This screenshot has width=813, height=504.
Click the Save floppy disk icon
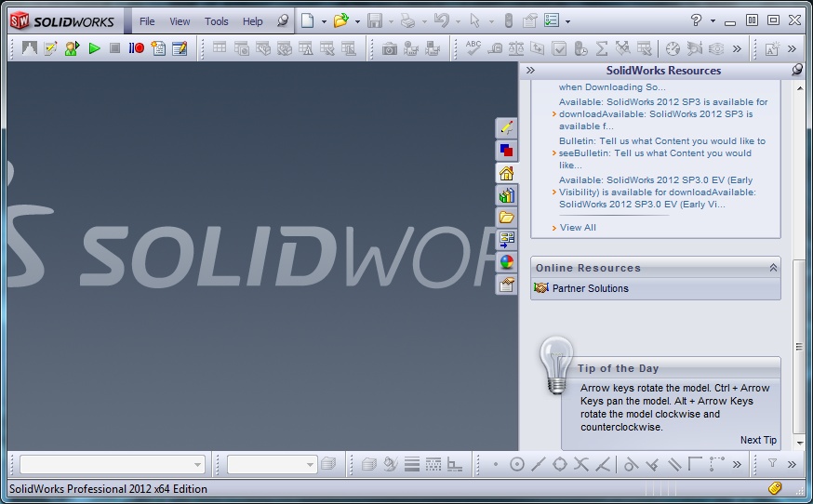tap(374, 20)
